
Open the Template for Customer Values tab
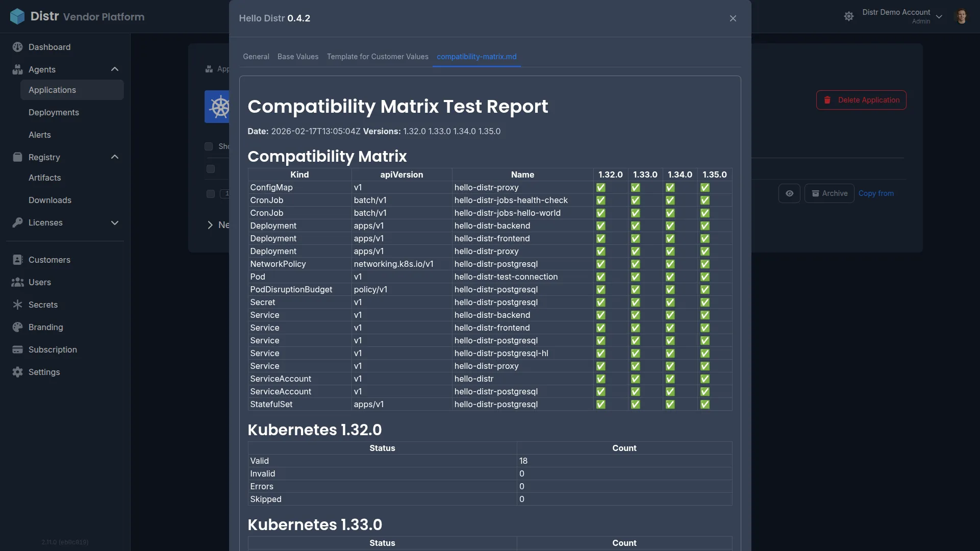[378, 57]
